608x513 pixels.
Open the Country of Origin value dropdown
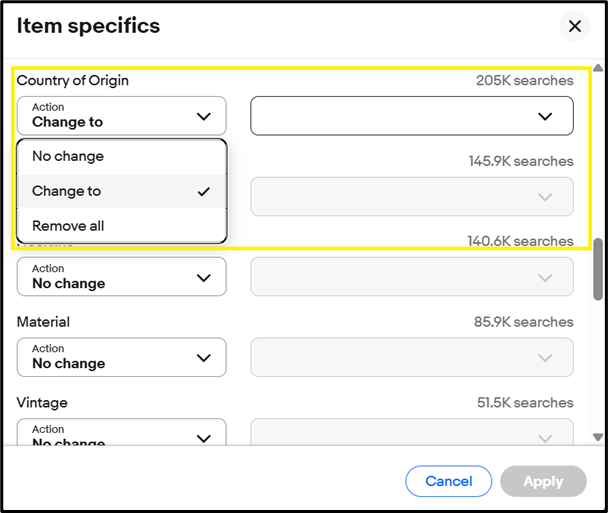[x=411, y=116]
